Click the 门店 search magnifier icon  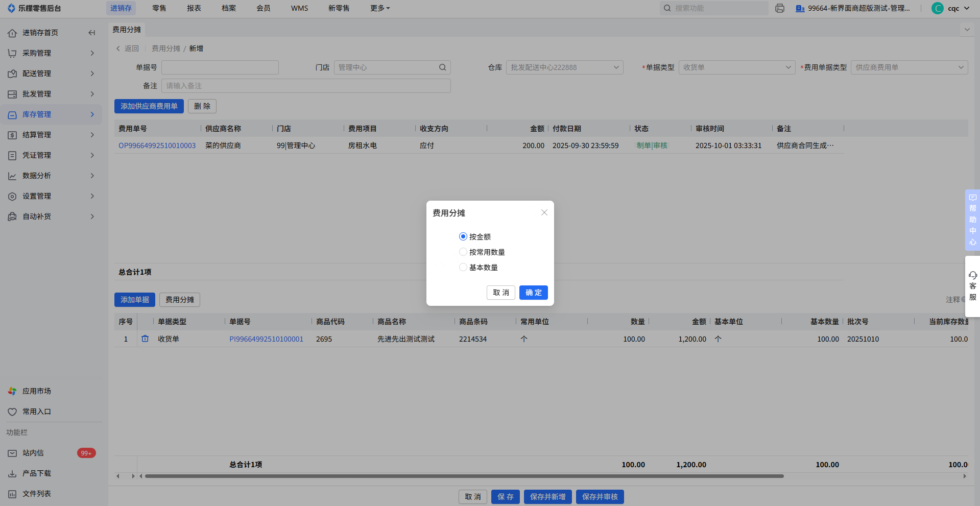point(443,67)
